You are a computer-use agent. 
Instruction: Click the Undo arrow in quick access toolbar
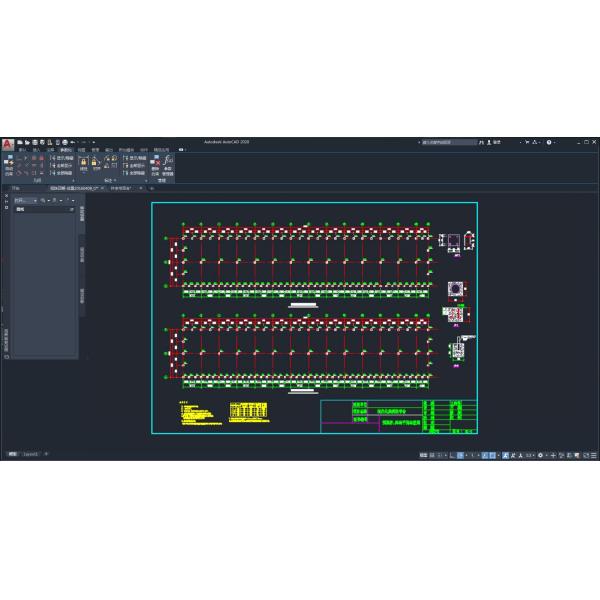(73, 142)
